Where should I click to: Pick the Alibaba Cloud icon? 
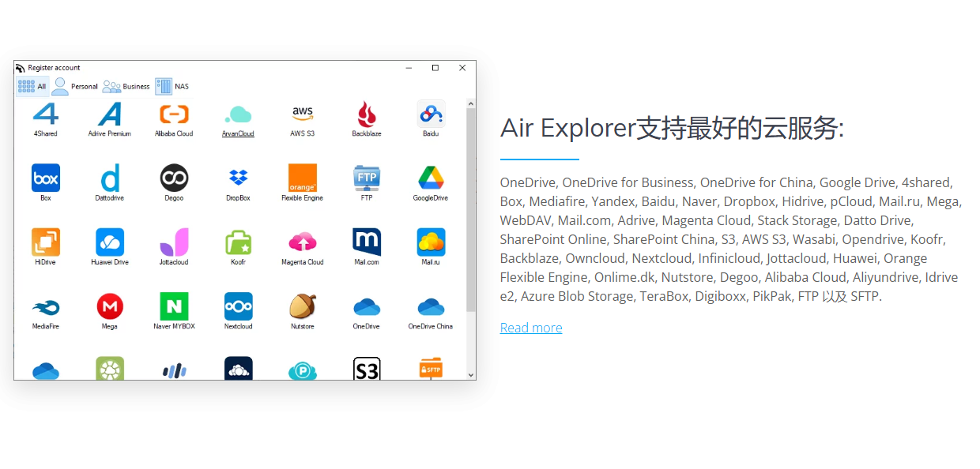[x=174, y=114]
